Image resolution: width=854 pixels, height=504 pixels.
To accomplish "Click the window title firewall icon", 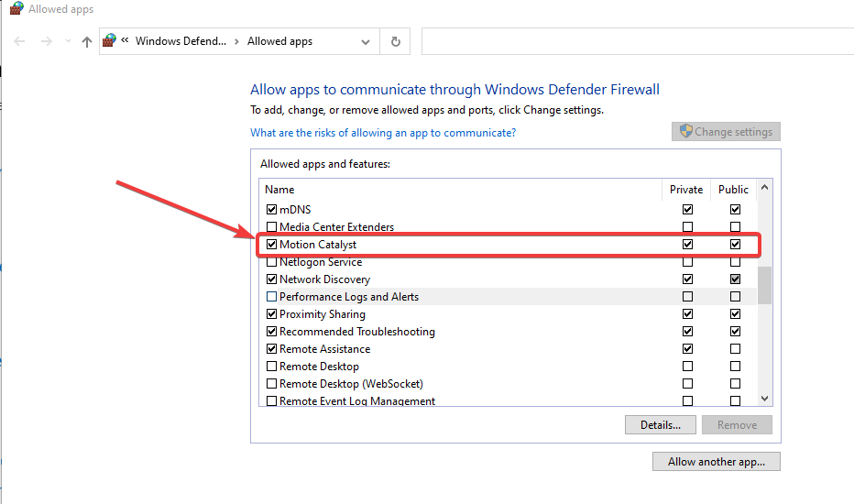I will (16, 8).
